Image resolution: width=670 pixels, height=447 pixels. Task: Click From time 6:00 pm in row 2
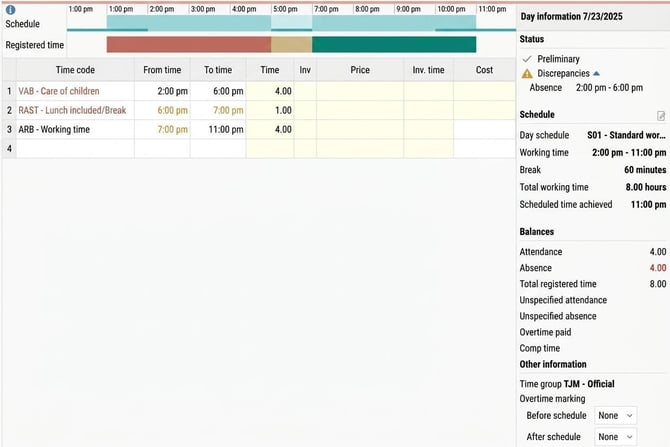coord(172,110)
